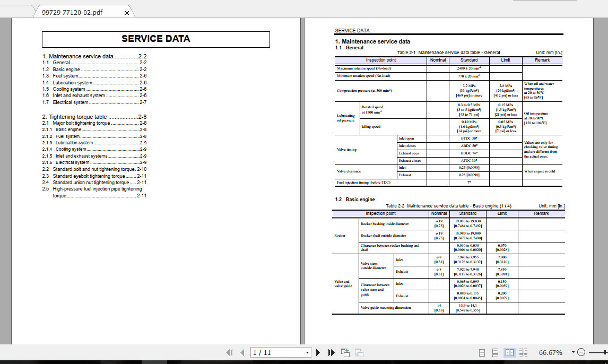Navigate forward to the next view
Screen dimensions: 608x364
(359, 353)
